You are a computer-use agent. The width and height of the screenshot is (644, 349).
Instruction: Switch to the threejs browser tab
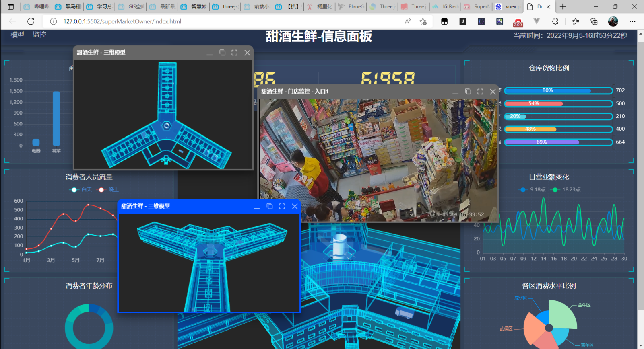click(226, 6)
